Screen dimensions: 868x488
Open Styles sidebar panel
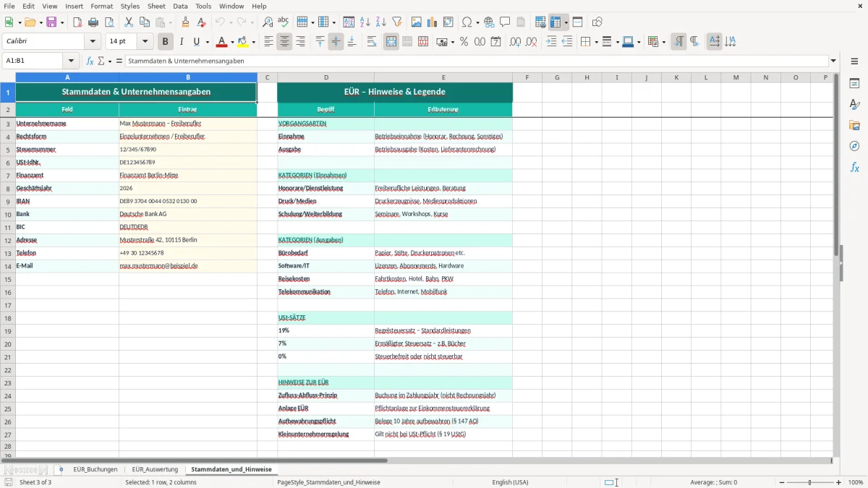[x=854, y=104]
